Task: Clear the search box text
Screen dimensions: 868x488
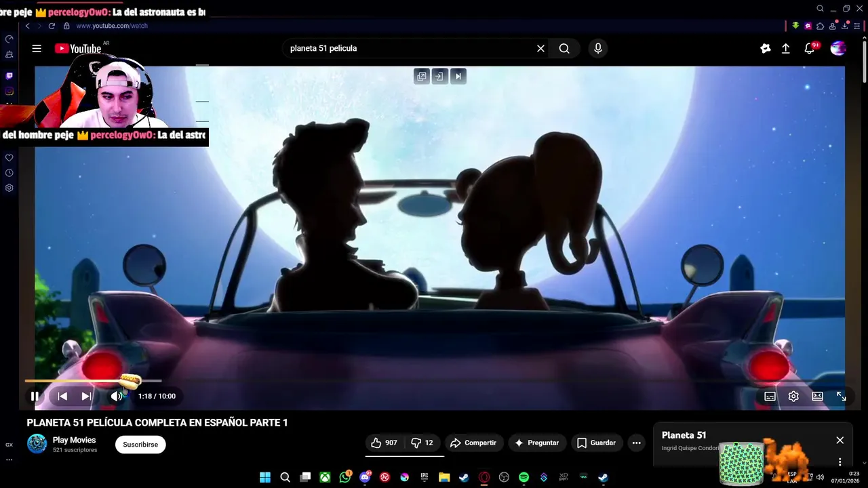Action: [540, 48]
